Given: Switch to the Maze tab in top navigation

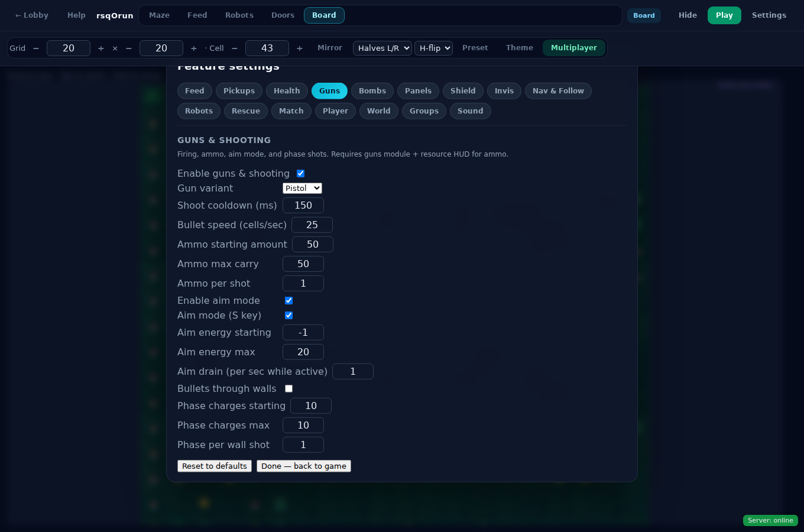Looking at the screenshot, I should pos(159,15).
